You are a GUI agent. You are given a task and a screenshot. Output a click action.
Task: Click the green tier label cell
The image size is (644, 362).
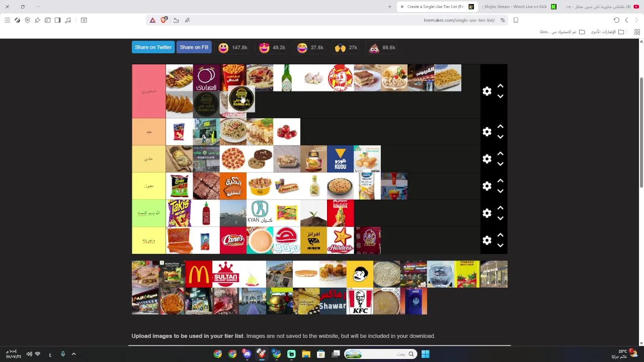tap(148, 213)
